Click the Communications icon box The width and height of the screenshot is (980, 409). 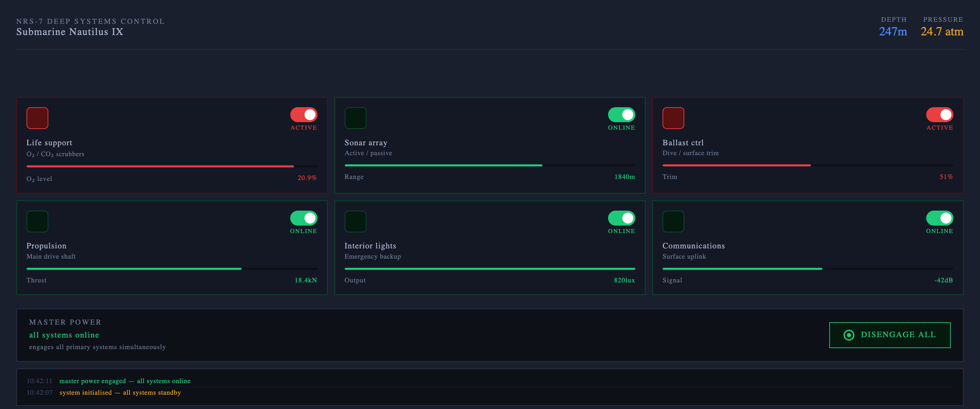(673, 222)
